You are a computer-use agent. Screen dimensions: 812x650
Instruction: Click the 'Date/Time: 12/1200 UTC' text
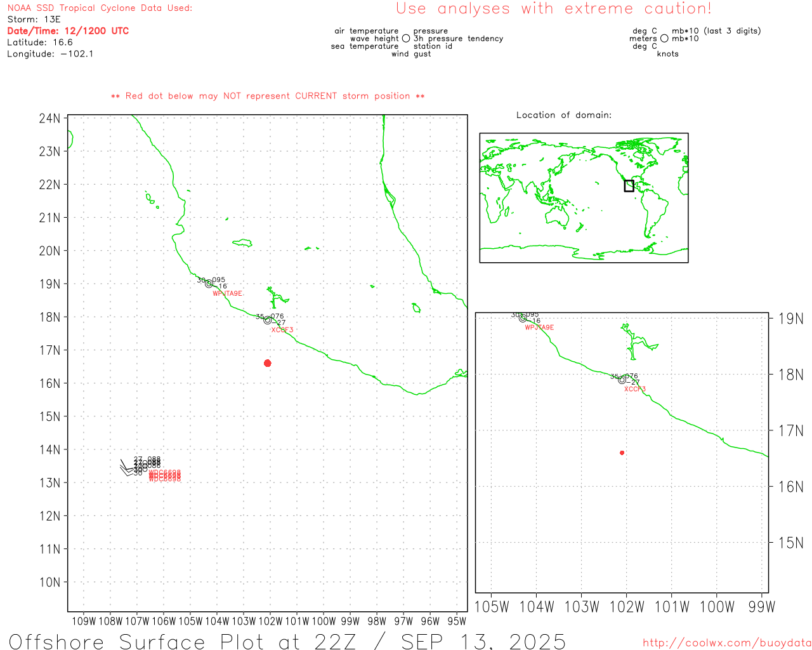(68, 31)
